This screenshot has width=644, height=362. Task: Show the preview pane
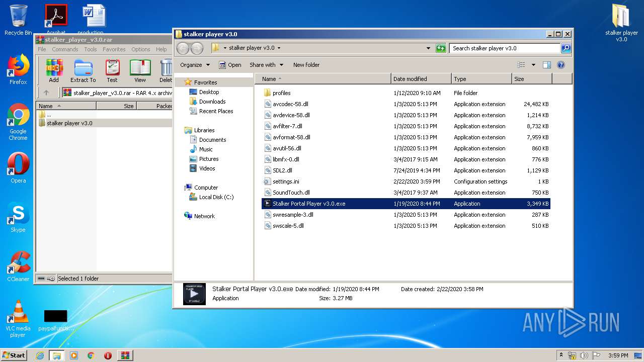[x=547, y=65]
